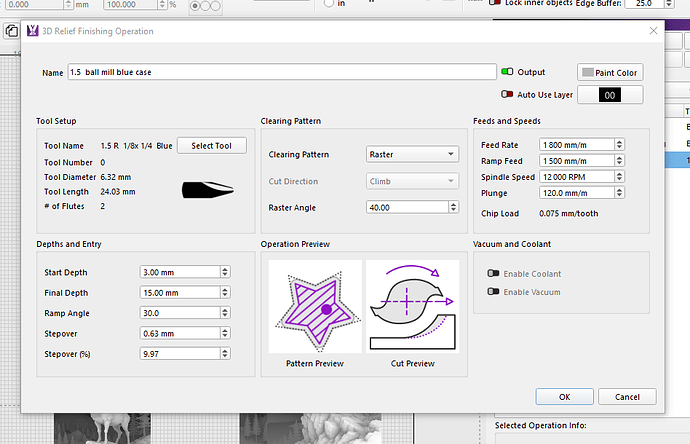This screenshot has width=690, height=444.
Task: Adjust the Spindle Speed spinner arrows
Action: (x=620, y=177)
